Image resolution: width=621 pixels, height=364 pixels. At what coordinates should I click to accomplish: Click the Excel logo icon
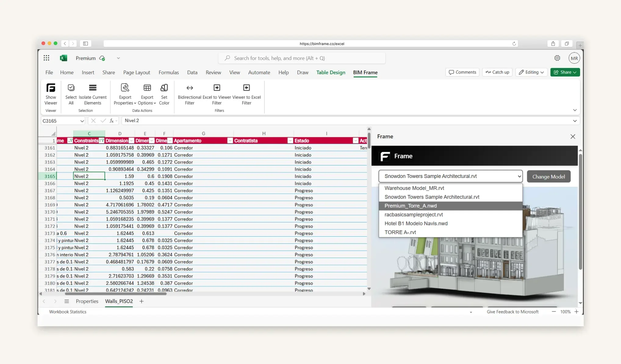pos(63,58)
